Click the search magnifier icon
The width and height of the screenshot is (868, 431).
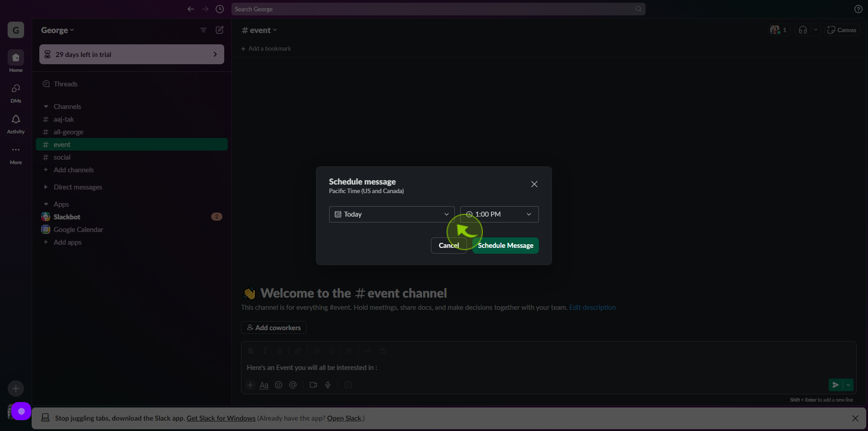click(x=638, y=9)
